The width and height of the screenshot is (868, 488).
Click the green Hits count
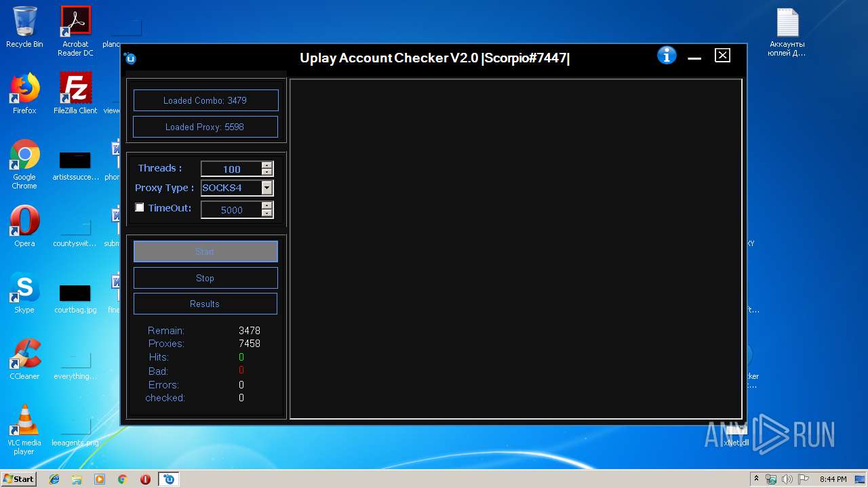(241, 357)
